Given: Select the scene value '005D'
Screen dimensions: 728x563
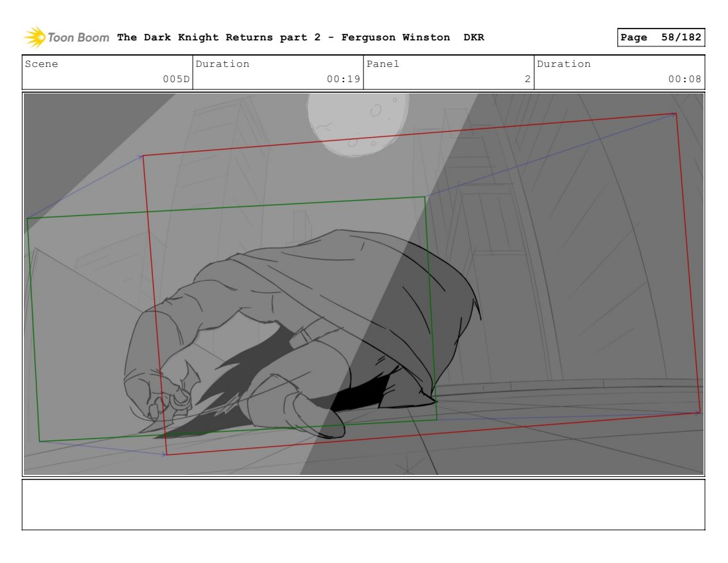Looking at the screenshot, I should [x=176, y=79].
